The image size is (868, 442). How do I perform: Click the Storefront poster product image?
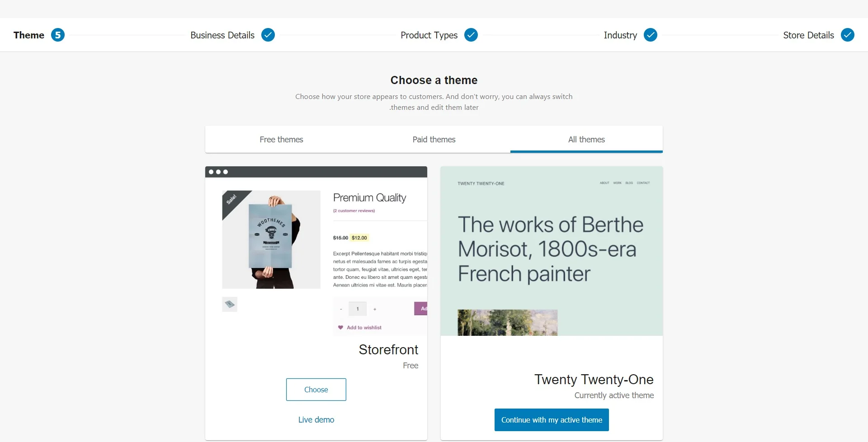coord(271,240)
